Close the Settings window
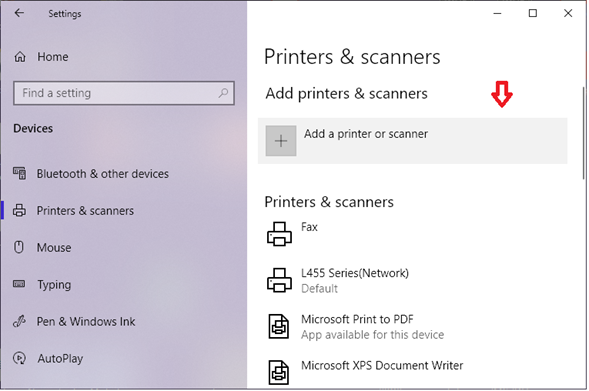This screenshot has height=391, width=589. tap(568, 13)
